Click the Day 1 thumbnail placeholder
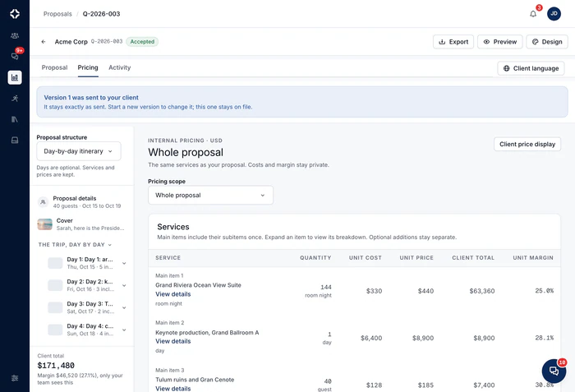This screenshot has height=392, width=575. [55, 263]
